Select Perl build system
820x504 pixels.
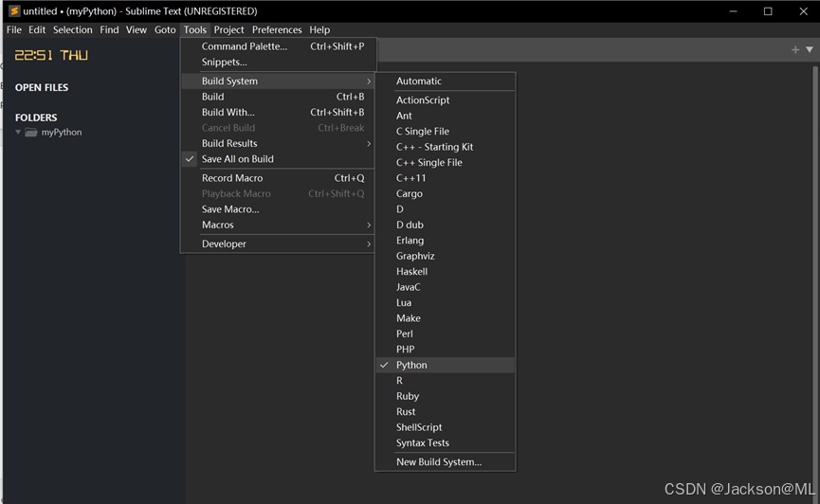click(x=445, y=334)
